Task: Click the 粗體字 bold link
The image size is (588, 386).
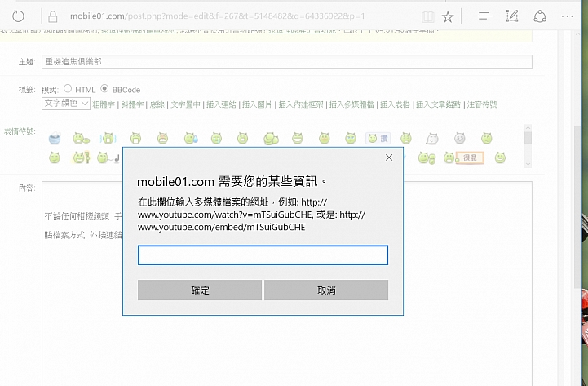Action: tap(104, 104)
